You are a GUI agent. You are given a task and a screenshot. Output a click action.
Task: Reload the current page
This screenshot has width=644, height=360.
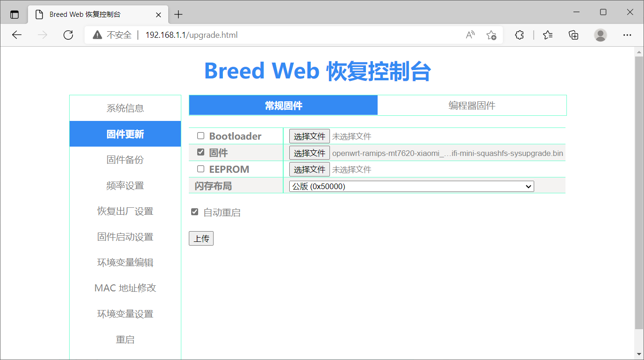pyautogui.click(x=68, y=35)
